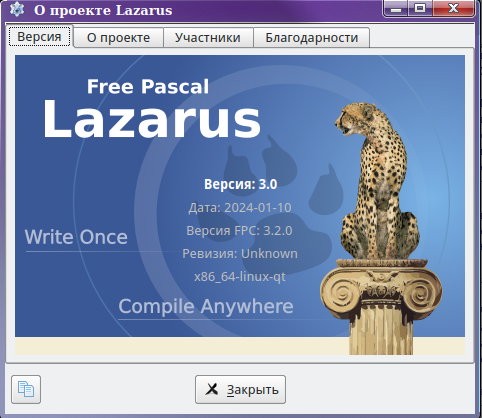Screen dimensions: 482x418
Task: Click the Lazarus logo title text
Action: point(152,119)
